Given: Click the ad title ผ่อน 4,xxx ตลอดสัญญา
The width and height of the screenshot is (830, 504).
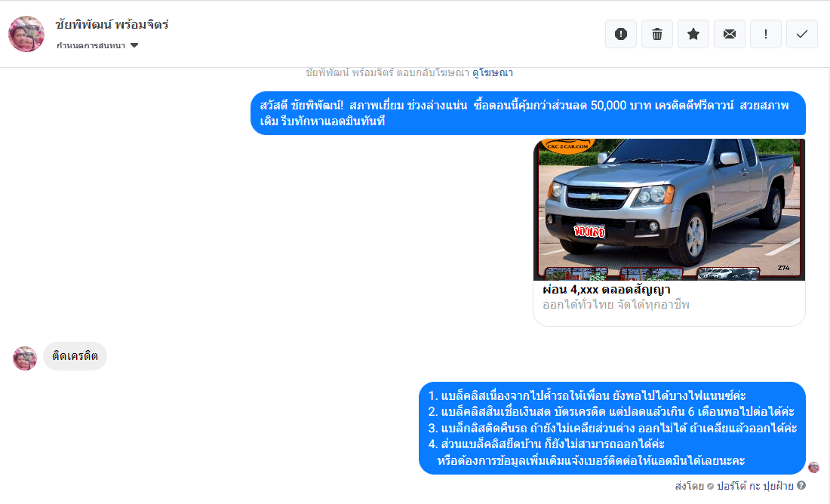Looking at the screenshot, I should (607, 290).
